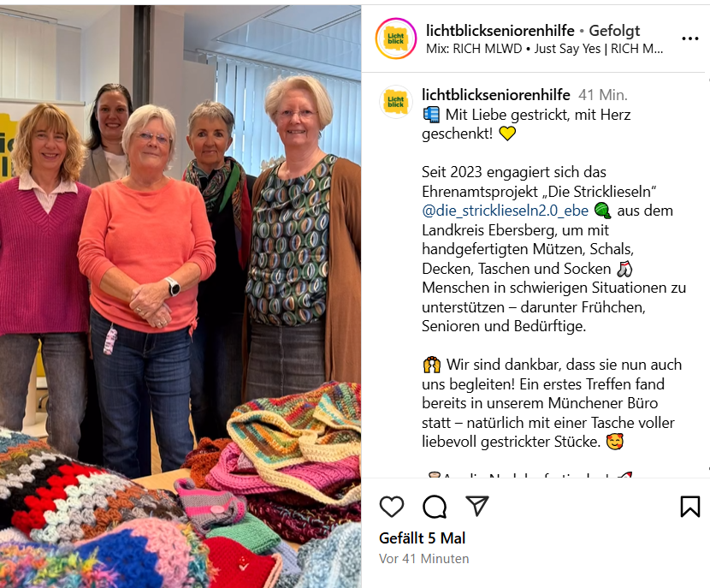Click the caption text about Ehrenamtsprojekt

553,249
